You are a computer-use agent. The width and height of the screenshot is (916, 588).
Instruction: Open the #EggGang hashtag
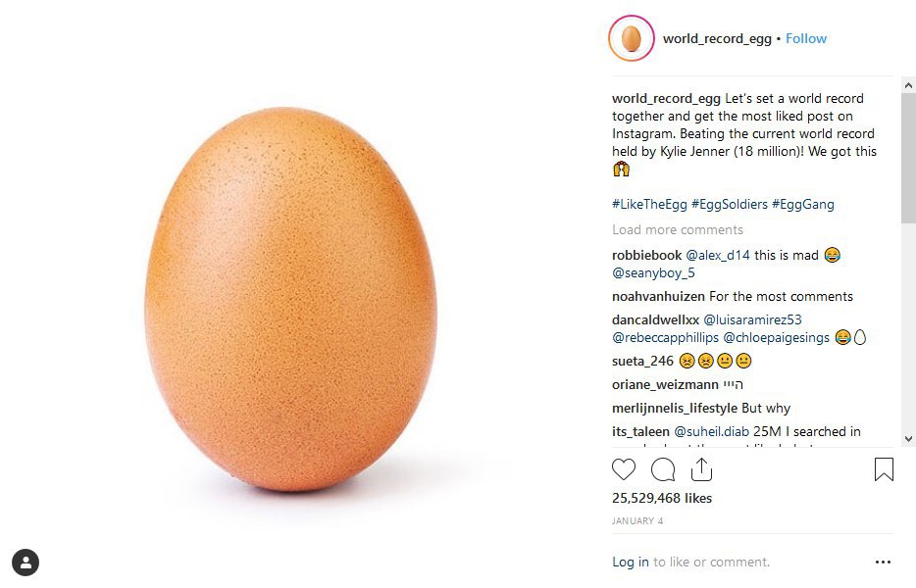click(x=803, y=204)
